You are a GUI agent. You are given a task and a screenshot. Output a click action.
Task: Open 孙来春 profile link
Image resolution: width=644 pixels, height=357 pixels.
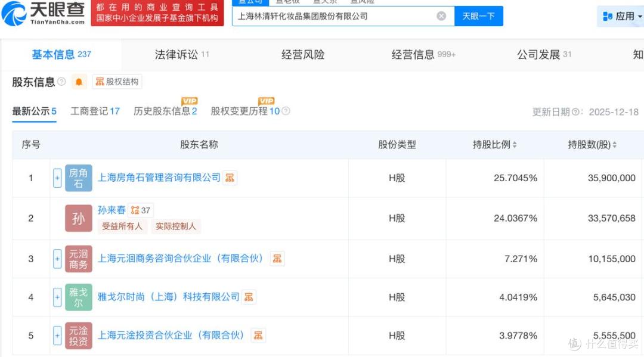[112, 210]
